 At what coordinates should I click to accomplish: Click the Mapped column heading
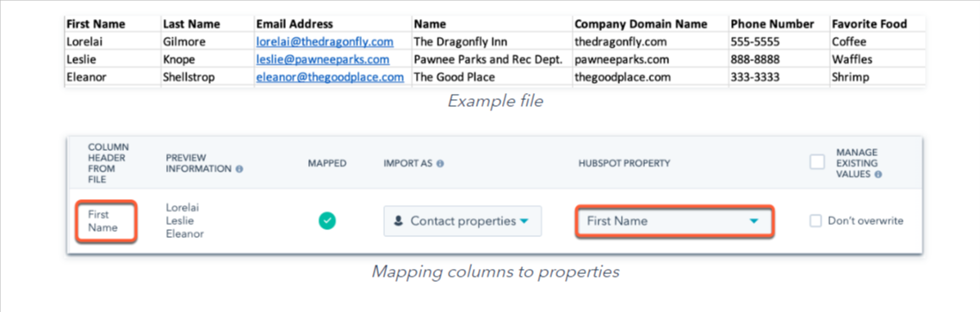point(327,163)
